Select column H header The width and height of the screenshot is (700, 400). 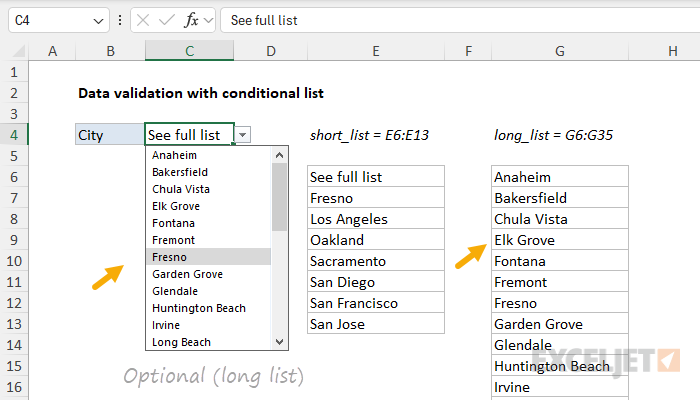click(x=664, y=51)
